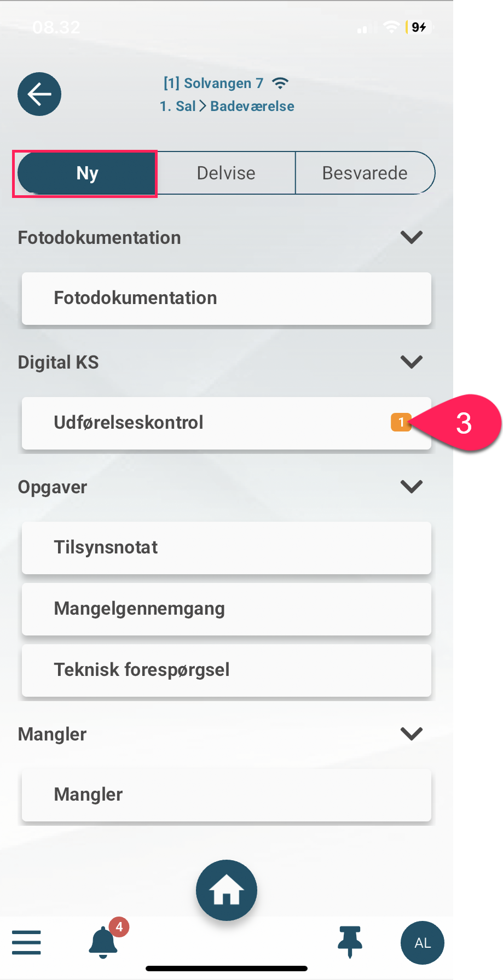Open the home button at the bottom
This screenshot has height=980, width=503.
(x=227, y=890)
